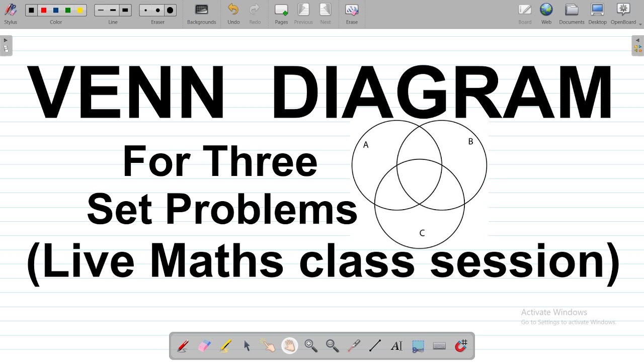Select the Write text tool
This screenshot has height=362, width=644.
tap(396, 346)
